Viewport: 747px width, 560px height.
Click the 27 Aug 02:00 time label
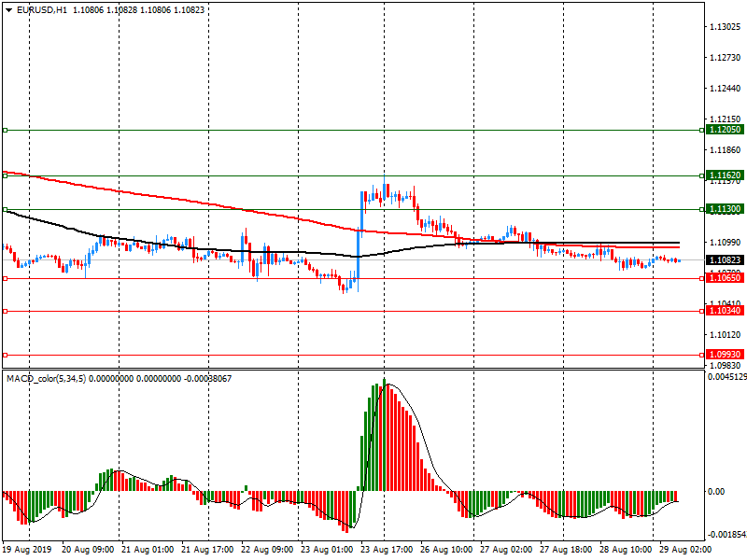pos(506,550)
